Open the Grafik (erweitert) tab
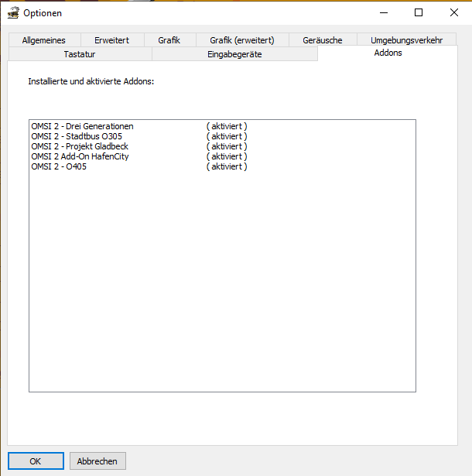The height and width of the screenshot is (476, 472). point(242,40)
